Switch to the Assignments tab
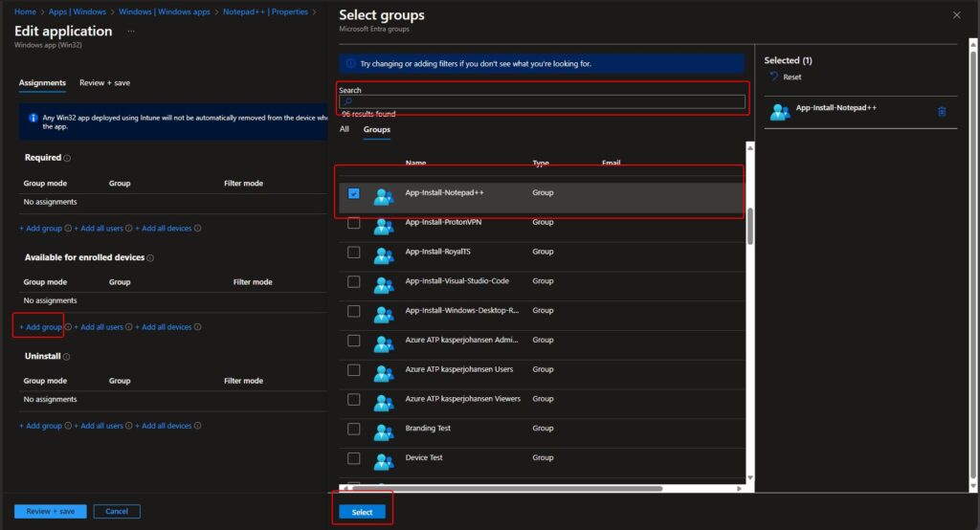Image resolution: width=980 pixels, height=530 pixels. point(42,83)
